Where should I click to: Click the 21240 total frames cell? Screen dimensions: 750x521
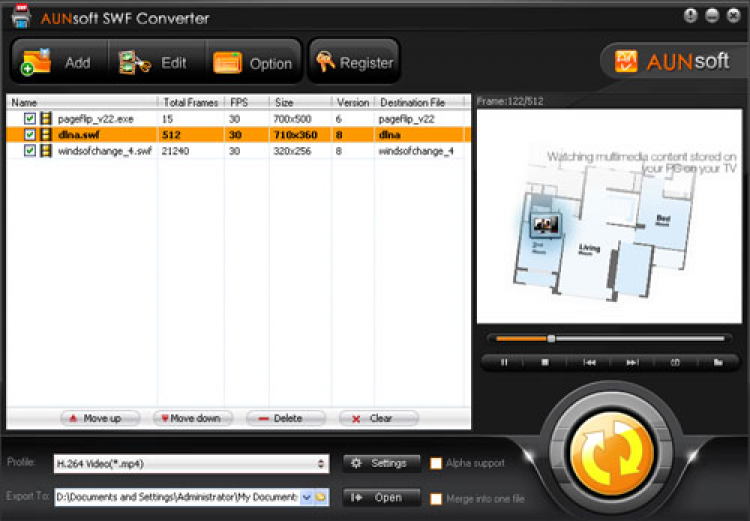pyautogui.click(x=176, y=151)
